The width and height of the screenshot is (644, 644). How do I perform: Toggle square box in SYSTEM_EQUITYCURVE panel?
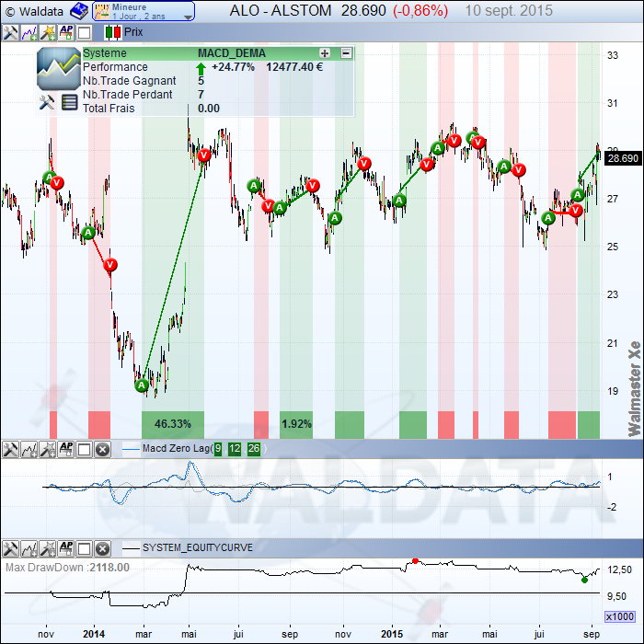[85, 549]
